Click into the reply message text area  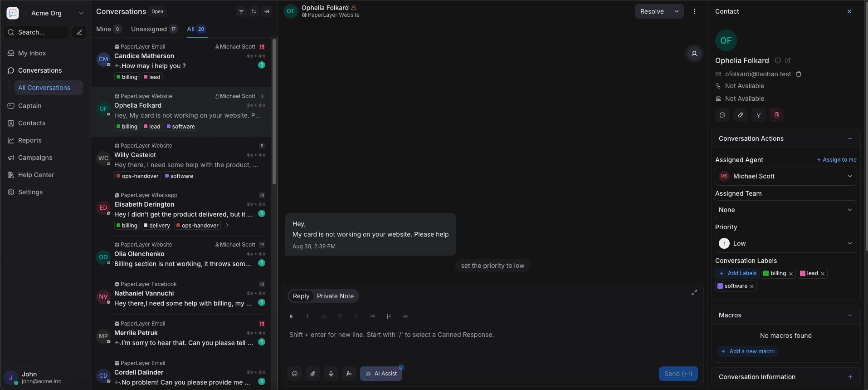click(493, 335)
